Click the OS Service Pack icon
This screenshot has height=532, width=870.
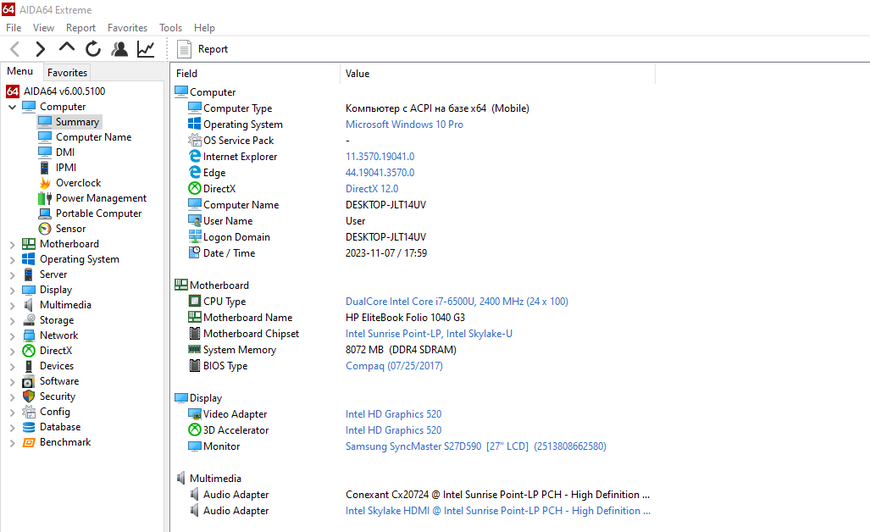195,140
